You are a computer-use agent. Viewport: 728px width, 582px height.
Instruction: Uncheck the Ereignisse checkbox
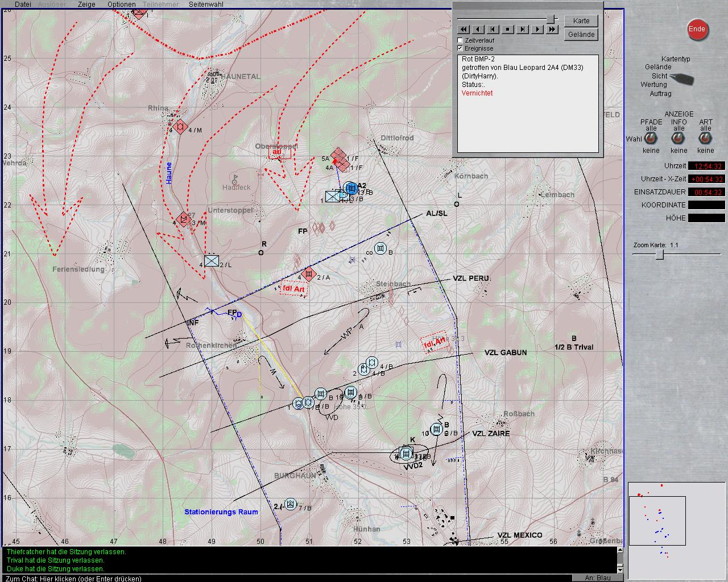(x=461, y=48)
